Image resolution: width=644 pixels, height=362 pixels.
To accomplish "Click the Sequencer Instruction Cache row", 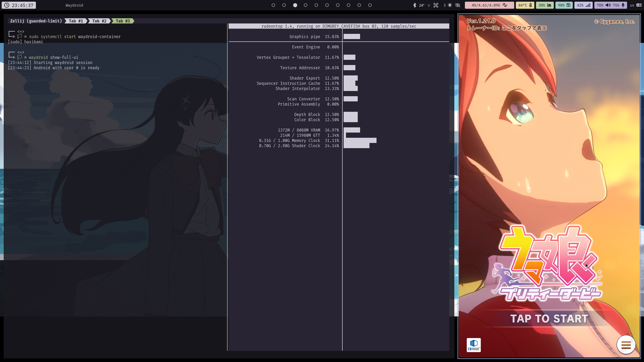I will (x=298, y=83).
